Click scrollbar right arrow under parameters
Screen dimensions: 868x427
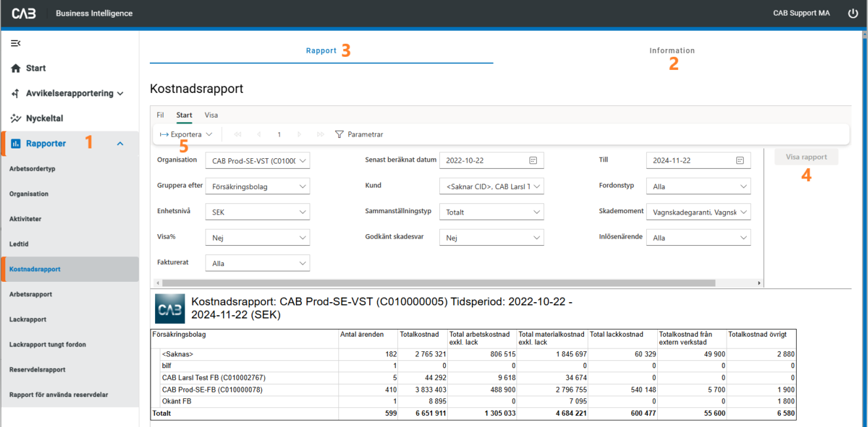(x=759, y=283)
